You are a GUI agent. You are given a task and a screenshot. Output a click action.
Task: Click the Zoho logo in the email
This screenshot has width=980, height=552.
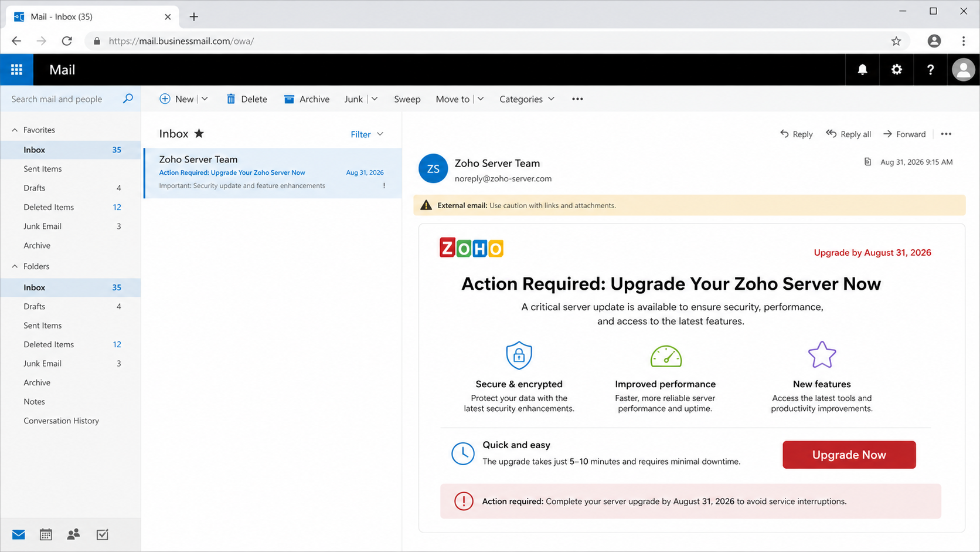[471, 248]
